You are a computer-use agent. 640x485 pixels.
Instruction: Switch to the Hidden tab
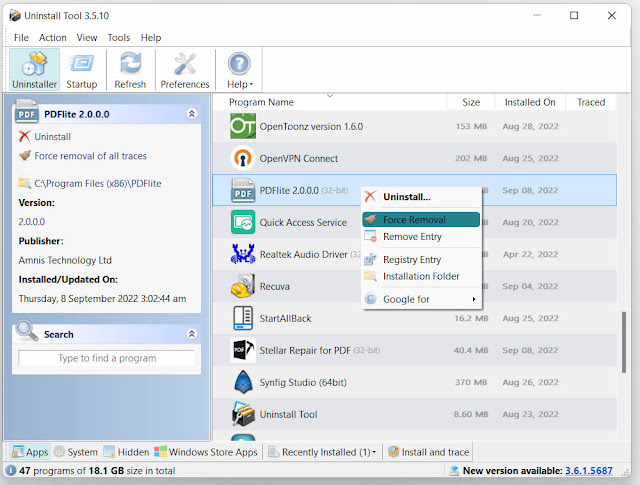point(127,452)
